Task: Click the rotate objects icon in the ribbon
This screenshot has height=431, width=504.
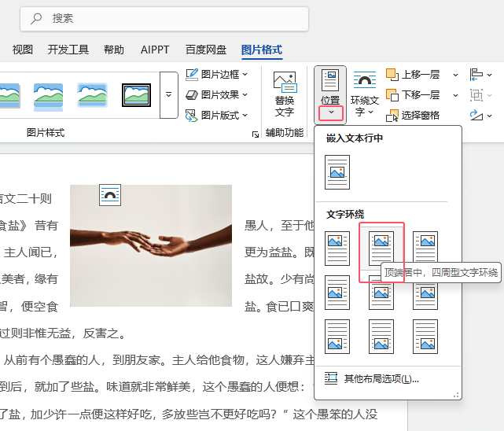Action: (x=476, y=115)
